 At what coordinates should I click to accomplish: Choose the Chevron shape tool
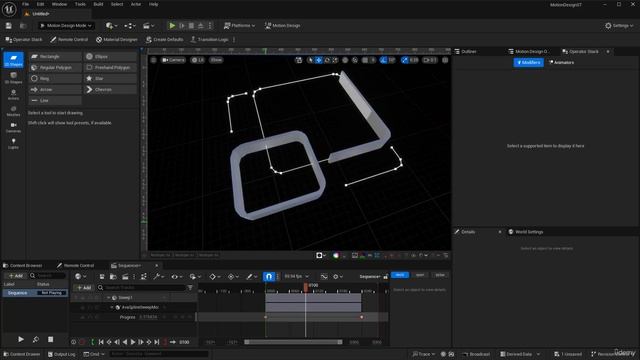pyautogui.click(x=110, y=89)
